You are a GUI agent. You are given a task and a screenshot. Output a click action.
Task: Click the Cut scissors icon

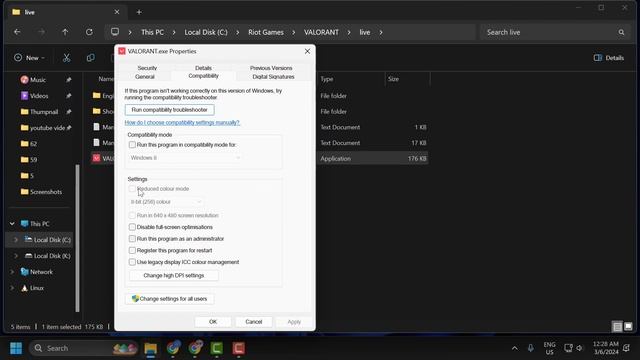coord(66,58)
